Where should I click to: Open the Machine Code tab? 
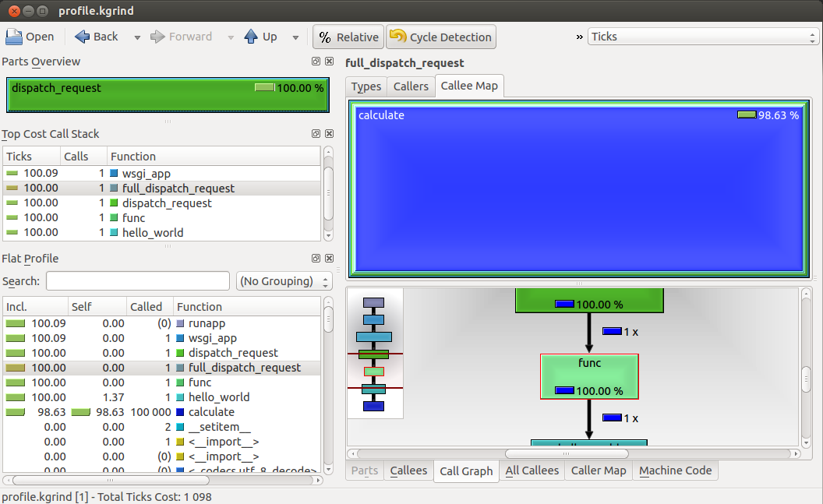[675, 471]
